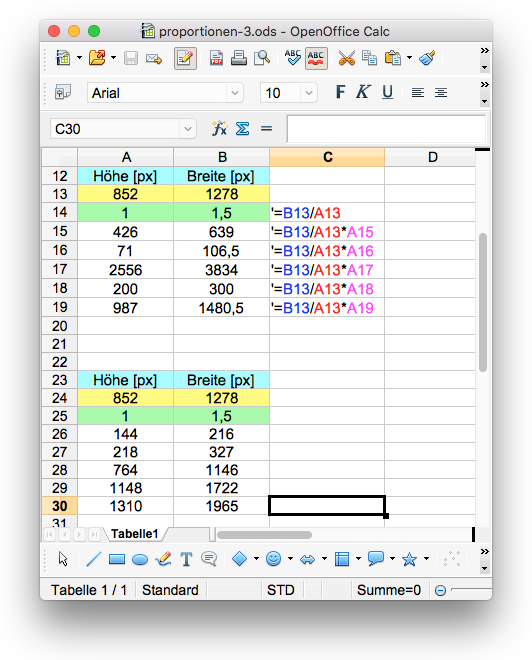
Task: Toggle bold formatting F button
Action: point(340,92)
